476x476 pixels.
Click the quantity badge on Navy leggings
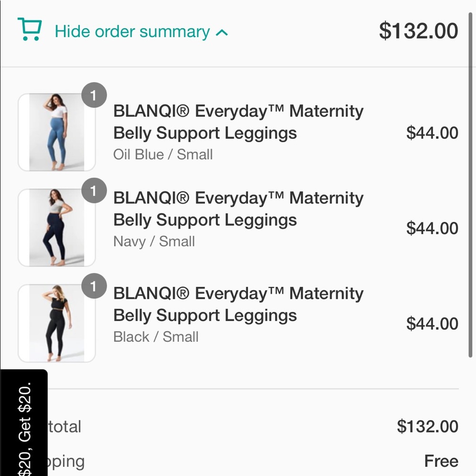(x=94, y=190)
